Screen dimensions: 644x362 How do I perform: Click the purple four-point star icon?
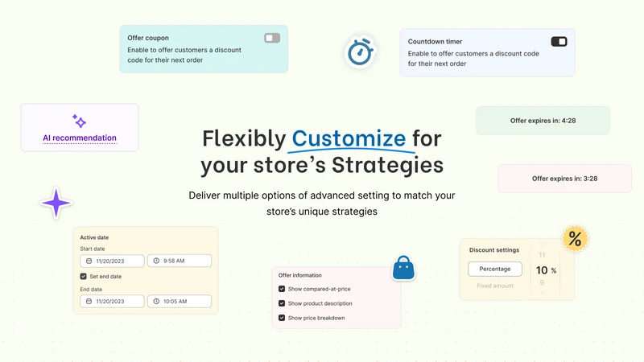click(x=56, y=203)
